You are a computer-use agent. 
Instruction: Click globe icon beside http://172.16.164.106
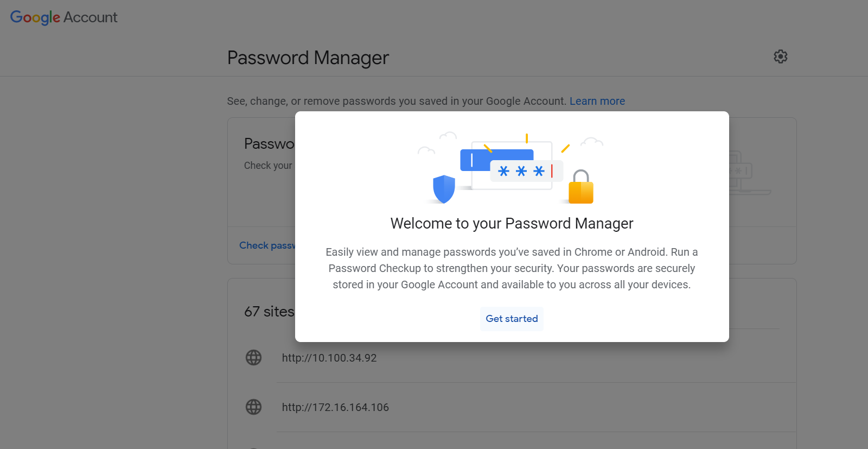click(253, 407)
